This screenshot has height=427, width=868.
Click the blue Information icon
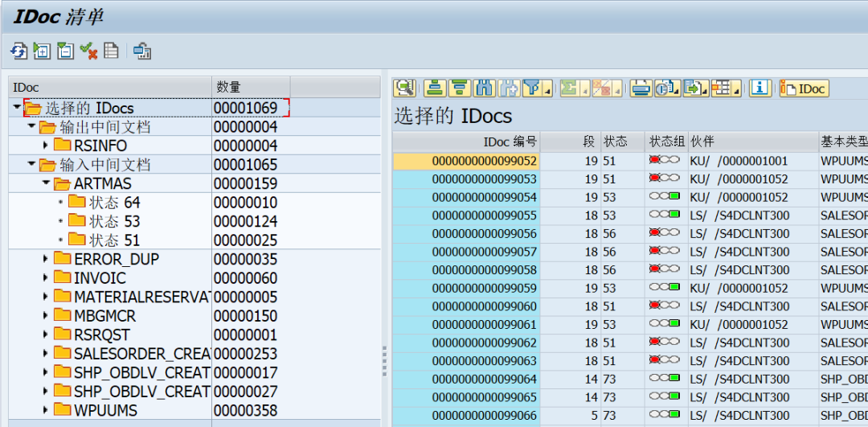(760, 88)
